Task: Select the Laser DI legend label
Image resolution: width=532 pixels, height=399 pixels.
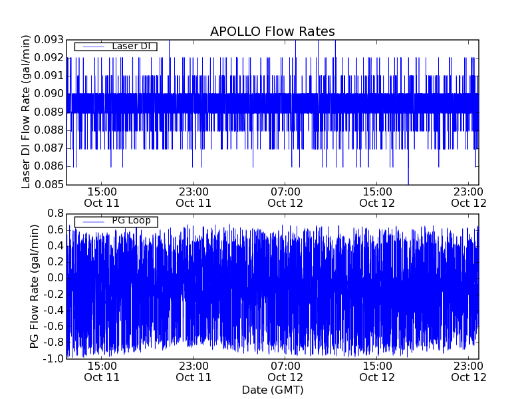Action: (131, 47)
